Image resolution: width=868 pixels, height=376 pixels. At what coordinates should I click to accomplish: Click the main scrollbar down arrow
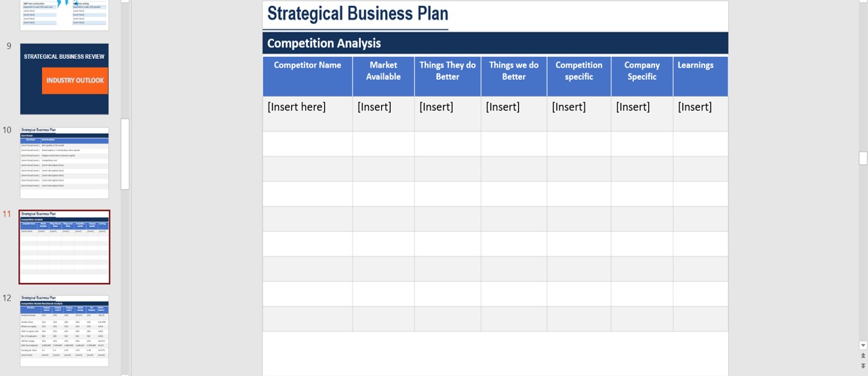coord(863,345)
